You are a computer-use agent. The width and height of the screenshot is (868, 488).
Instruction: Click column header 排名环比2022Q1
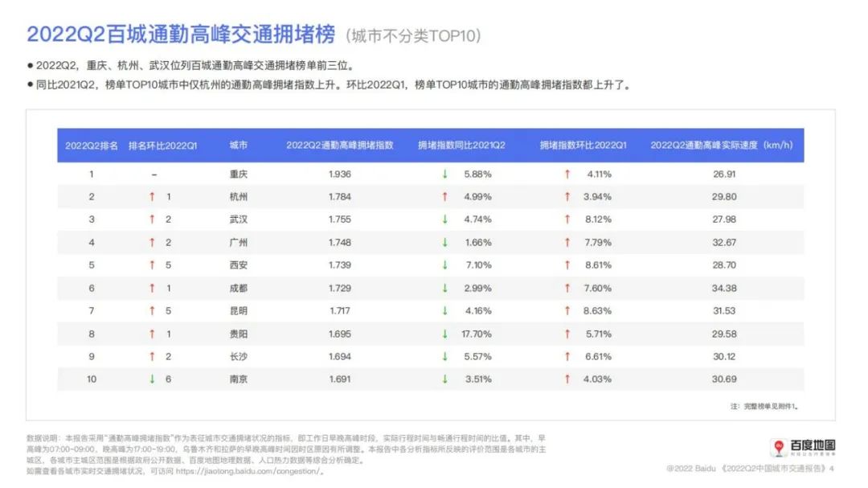(x=162, y=146)
